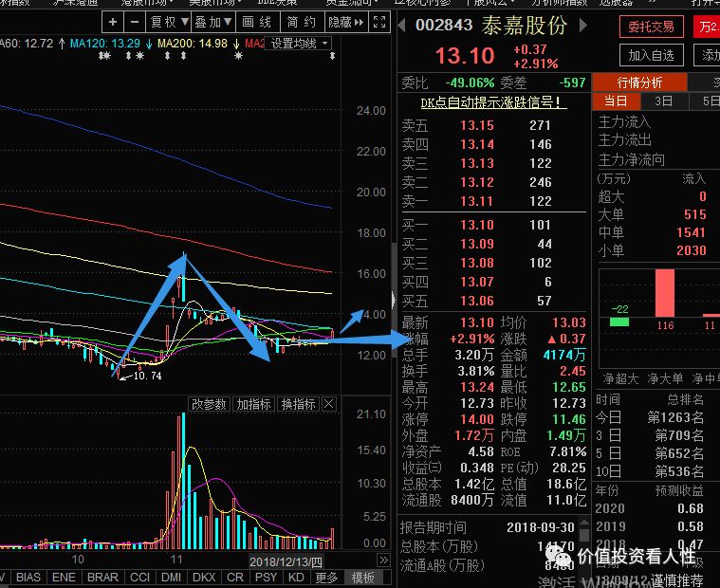Click 买一 bid price 13.10
Viewport: 720px width, 588px height.
[477, 225]
